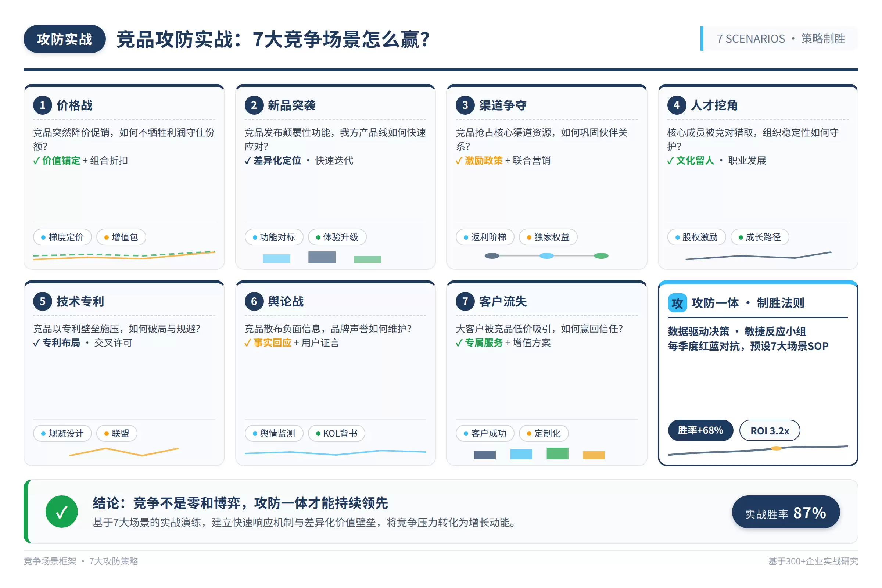Click the 实战胜率 87% badge
Viewport: 882px width, 588px height.
pyautogui.click(x=786, y=512)
